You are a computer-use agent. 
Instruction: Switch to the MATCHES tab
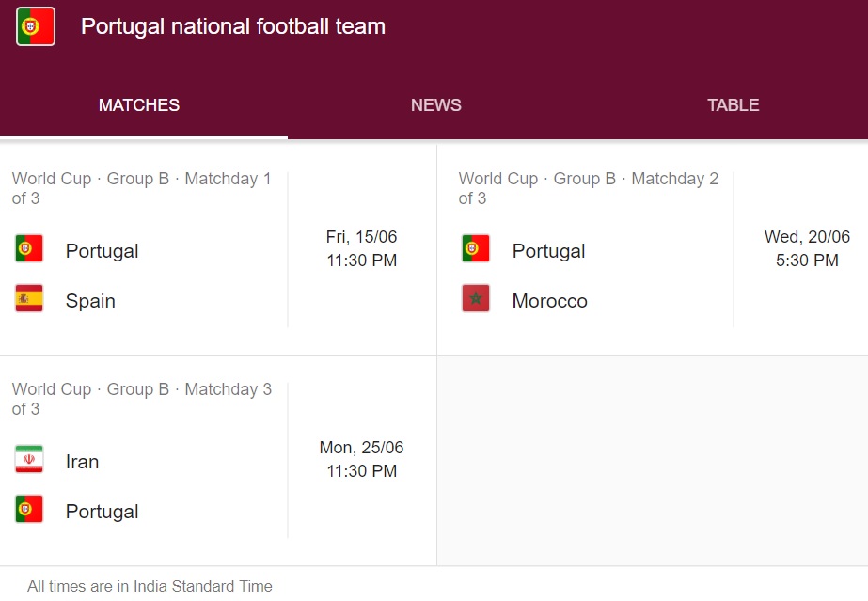(139, 105)
